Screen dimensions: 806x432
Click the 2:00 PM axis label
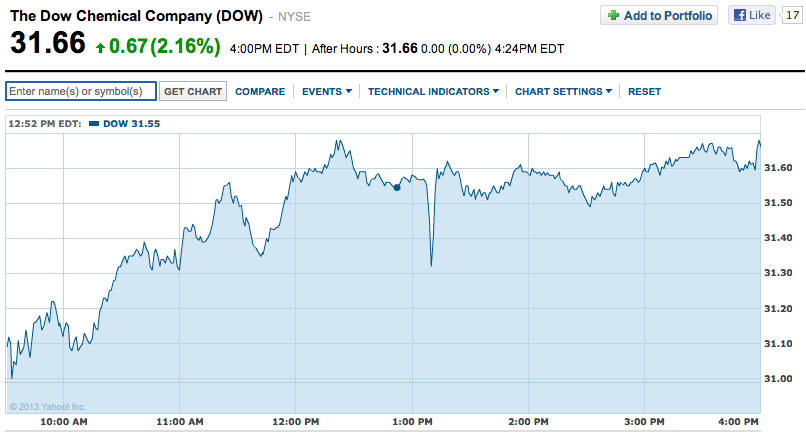pos(528,422)
